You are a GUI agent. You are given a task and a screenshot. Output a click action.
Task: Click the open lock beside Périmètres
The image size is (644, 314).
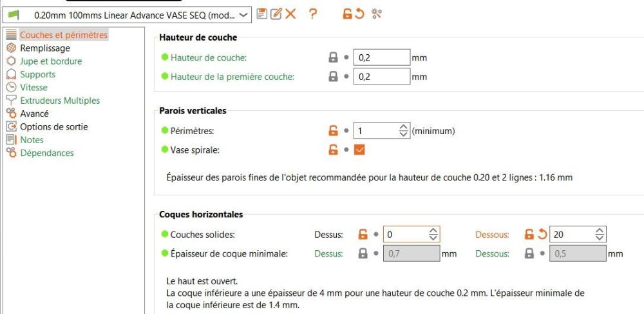(x=333, y=131)
